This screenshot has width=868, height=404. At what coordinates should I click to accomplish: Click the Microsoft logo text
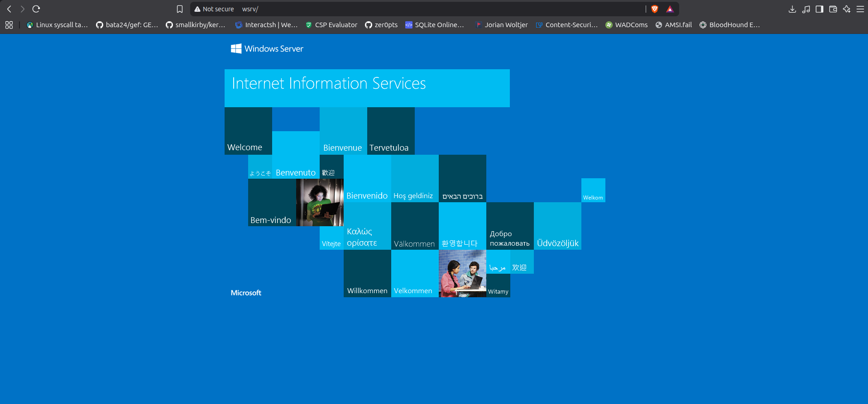pyautogui.click(x=246, y=293)
